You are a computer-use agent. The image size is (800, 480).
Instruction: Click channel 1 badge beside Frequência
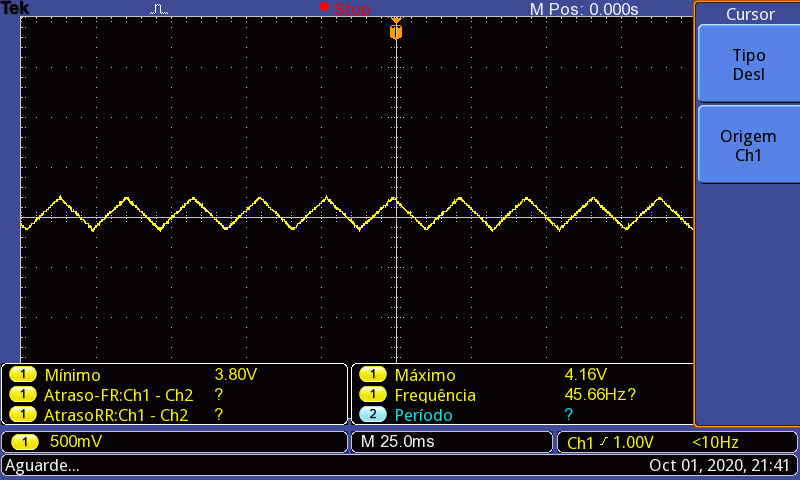pos(373,395)
